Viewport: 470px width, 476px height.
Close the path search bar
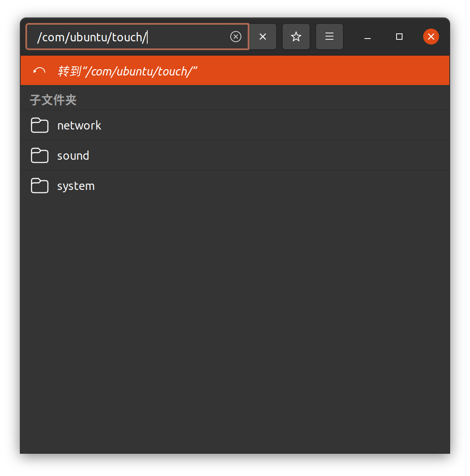point(263,37)
